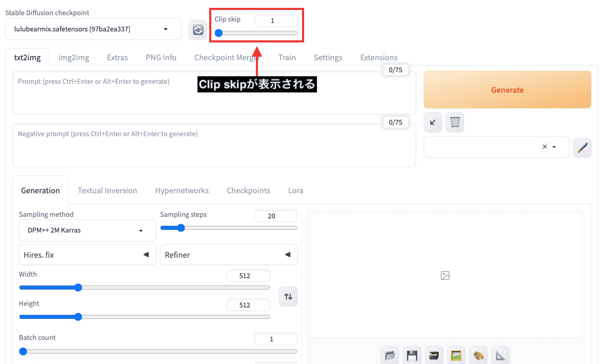Click the Clip skip slider handle
Viewport: 603px width, 364px height.
tap(219, 33)
